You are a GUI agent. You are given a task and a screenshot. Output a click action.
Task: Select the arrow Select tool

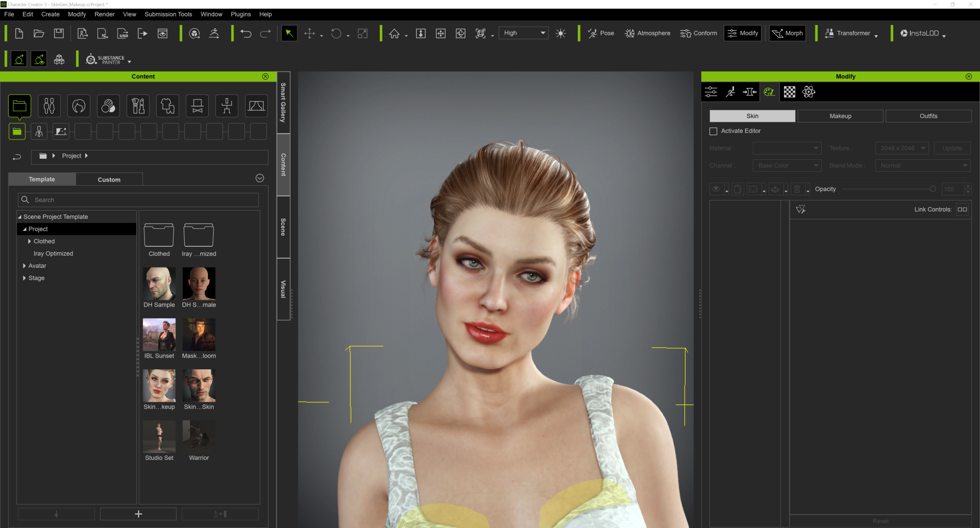click(289, 33)
